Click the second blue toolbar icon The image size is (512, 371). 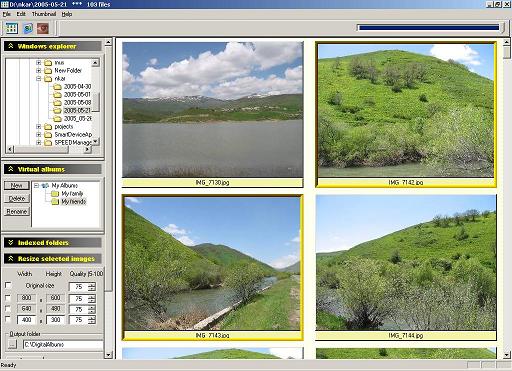pos(28,28)
